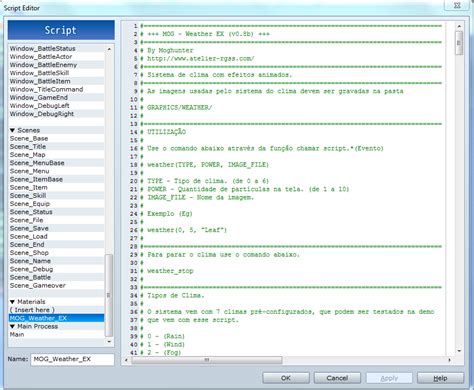474x390 pixels.
Task: Click code editor vertical scrollbar thumb
Action: click(459, 43)
